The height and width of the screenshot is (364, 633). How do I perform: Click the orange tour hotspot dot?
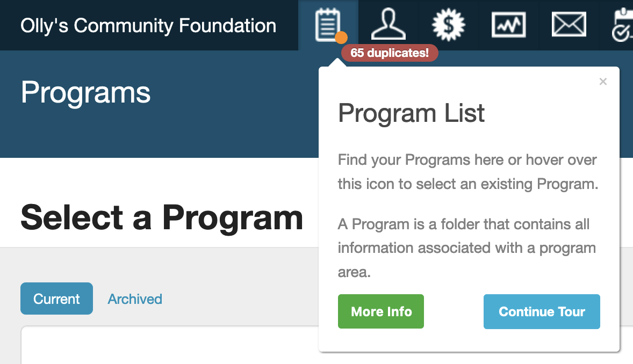pos(341,38)
